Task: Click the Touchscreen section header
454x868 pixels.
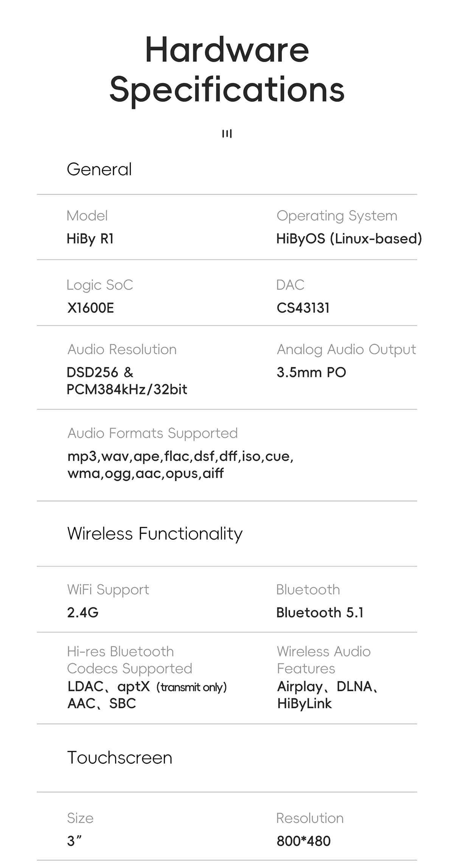Action: [x=120, y=758]
